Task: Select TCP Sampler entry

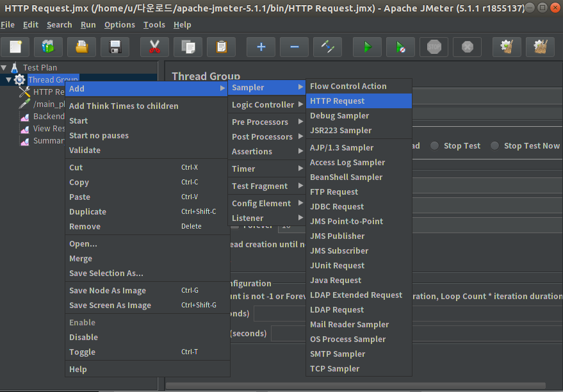Action: [359, 369]
